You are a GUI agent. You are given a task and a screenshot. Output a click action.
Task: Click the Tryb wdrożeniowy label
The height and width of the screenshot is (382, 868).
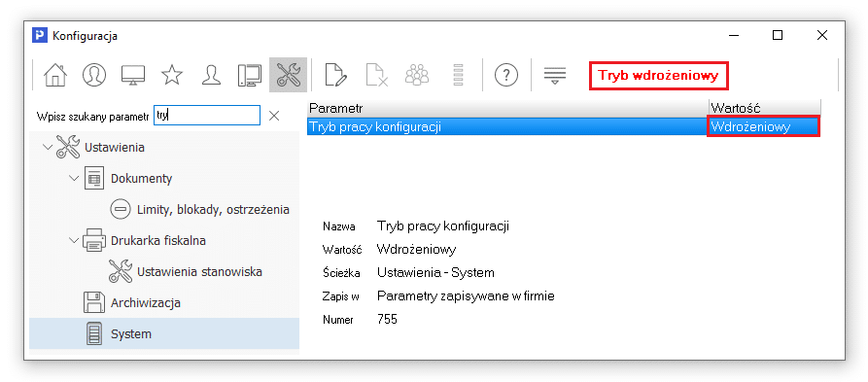point(658,76)
